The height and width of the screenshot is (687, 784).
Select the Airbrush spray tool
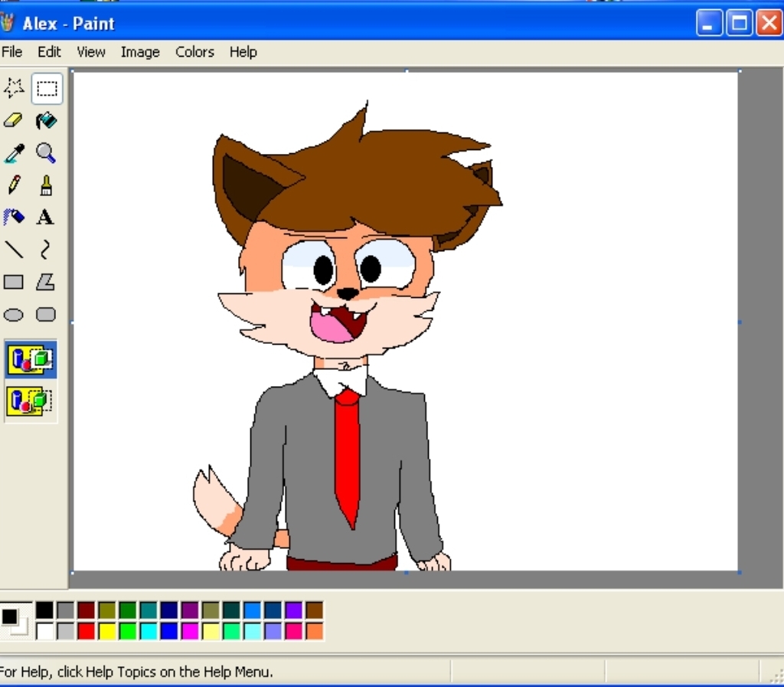(x=14, y=218)
